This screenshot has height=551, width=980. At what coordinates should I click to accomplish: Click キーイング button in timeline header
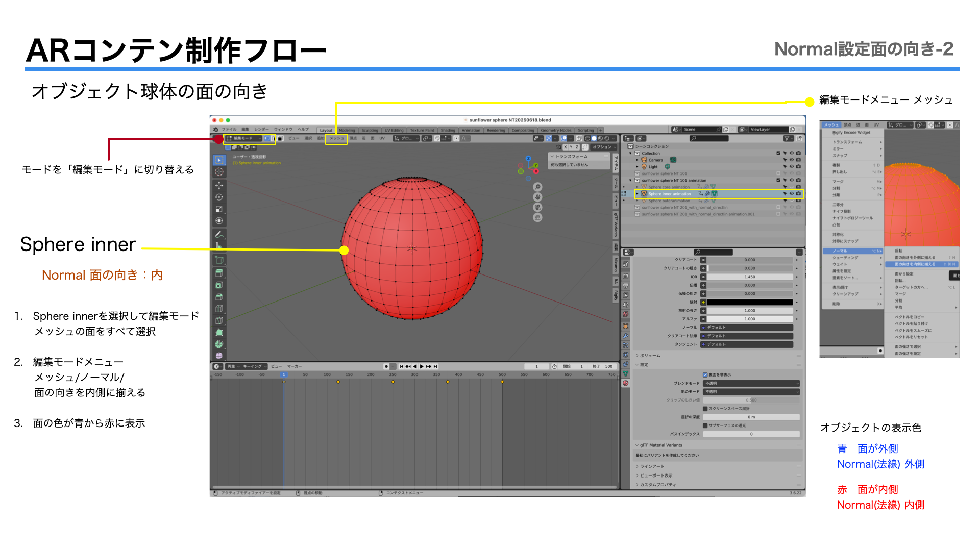coord(254,366)
